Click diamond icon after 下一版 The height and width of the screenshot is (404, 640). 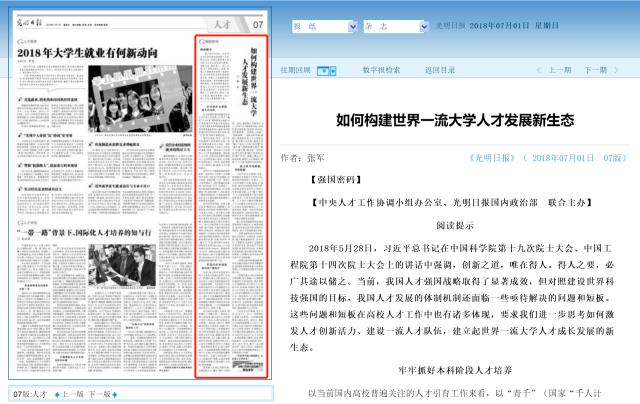coord(116,394)
